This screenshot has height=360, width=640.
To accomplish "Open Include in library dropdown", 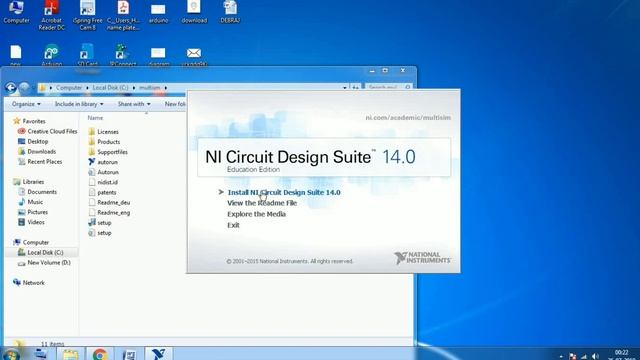I will click(79, 104).
